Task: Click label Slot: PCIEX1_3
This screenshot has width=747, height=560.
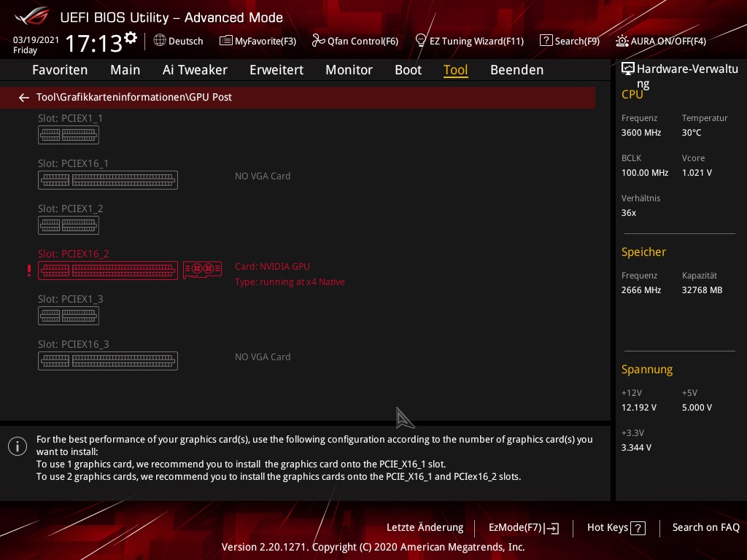Action: [x=70, y=299]
